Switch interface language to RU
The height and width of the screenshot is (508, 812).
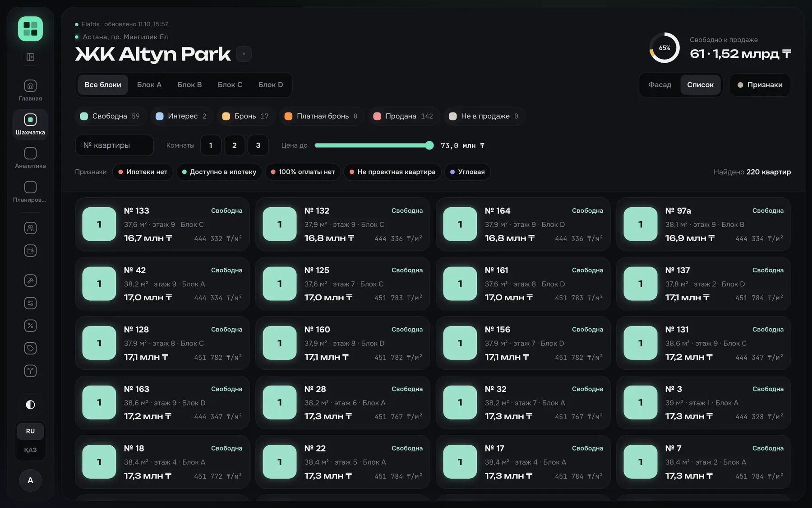click(30, 431)
